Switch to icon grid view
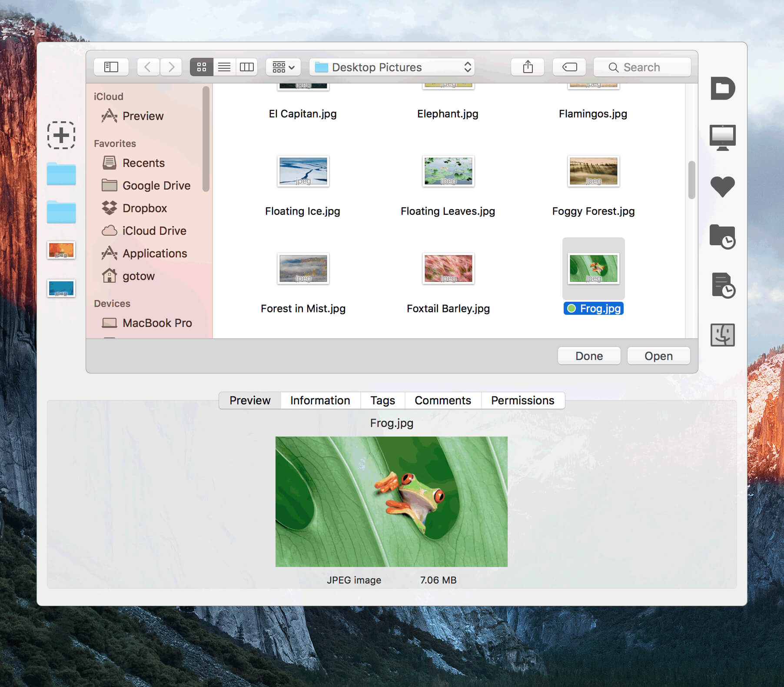Screen dimensions: 784x687 (202, 67)
